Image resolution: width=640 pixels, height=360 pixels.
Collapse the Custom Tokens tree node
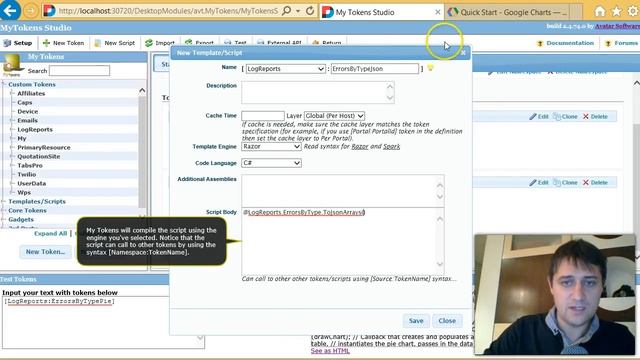tap(4, 84)
